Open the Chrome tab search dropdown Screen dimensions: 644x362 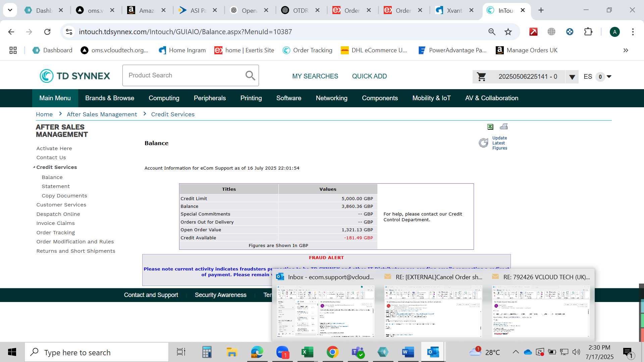[10, 10]
